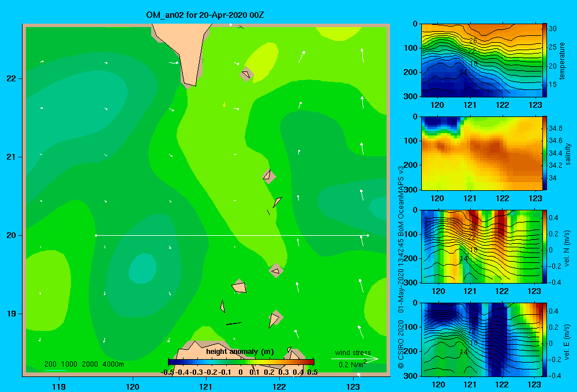Open the temperature depth section panel
577x392 pixels.
tap(482, 61)
